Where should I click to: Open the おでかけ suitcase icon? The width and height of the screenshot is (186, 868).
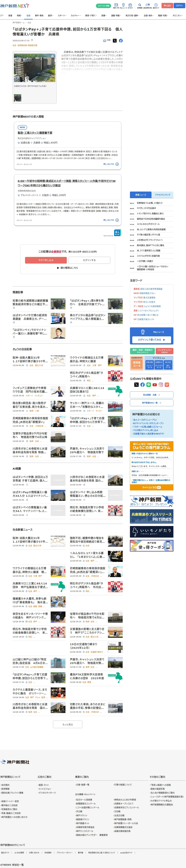130,6
